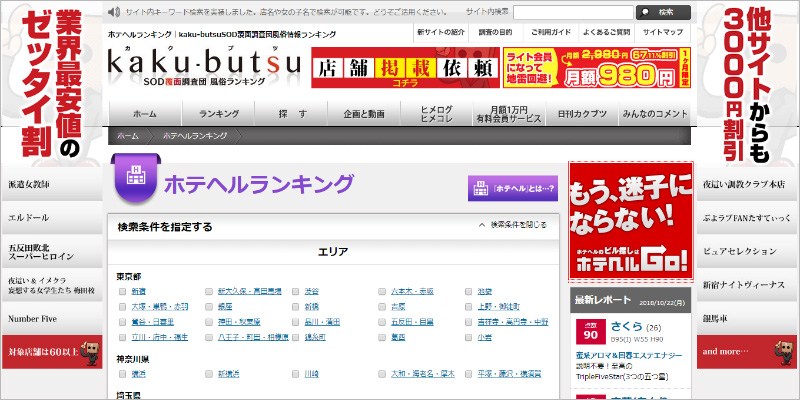The width and height of the screenshot is (800, 400).
Task: Open the 吉祥寺・高円寺・中野 area link
Action: (513, 322)
